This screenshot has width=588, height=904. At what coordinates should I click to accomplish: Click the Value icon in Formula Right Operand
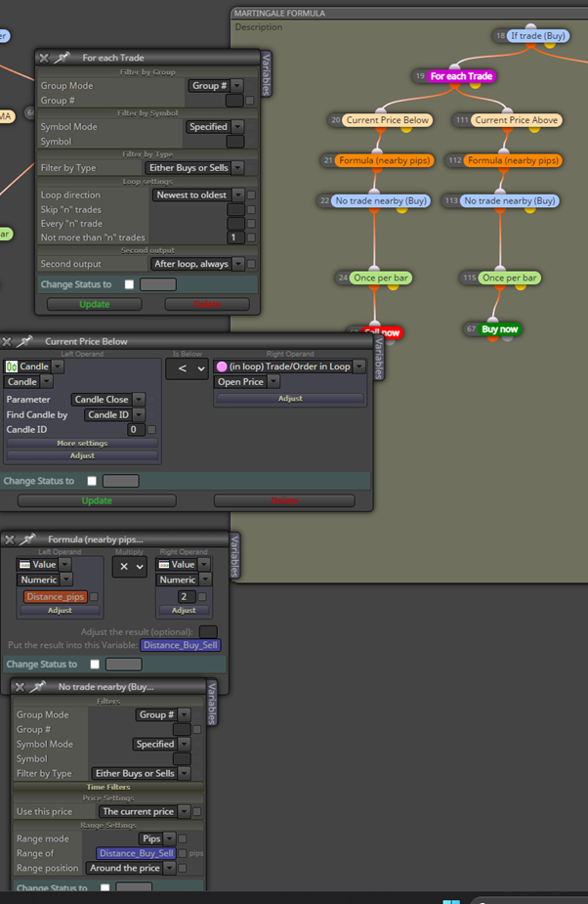tap(164, 565)
